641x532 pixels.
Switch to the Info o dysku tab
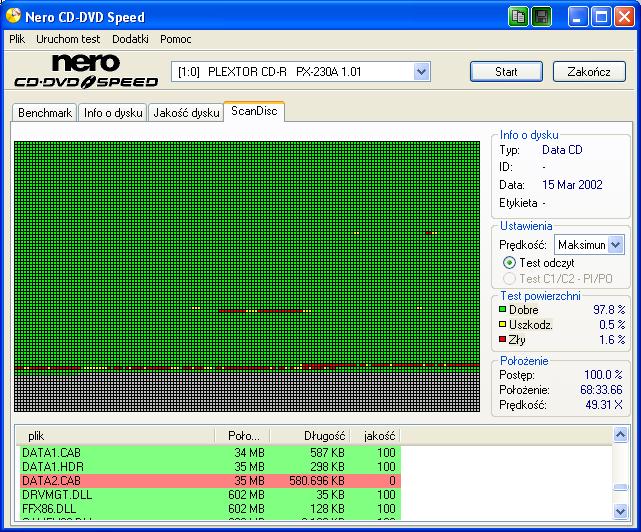pyautogui.click(x=113, y=113)
